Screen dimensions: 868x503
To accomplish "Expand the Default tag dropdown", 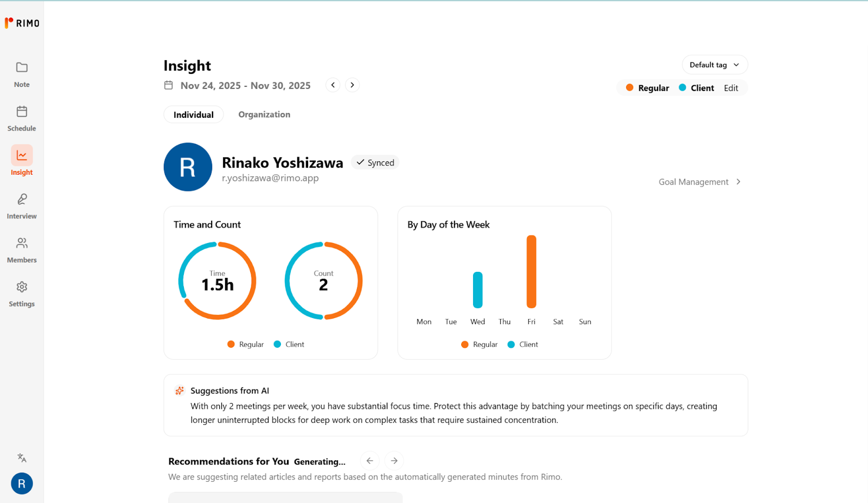I will point(714,65).
